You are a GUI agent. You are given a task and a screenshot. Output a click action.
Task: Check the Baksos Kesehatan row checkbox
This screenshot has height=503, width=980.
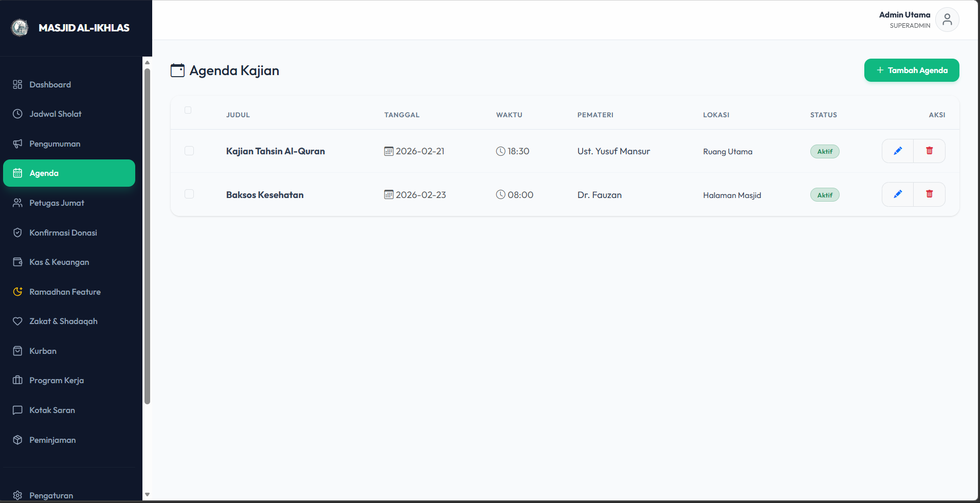coord(189,194)
